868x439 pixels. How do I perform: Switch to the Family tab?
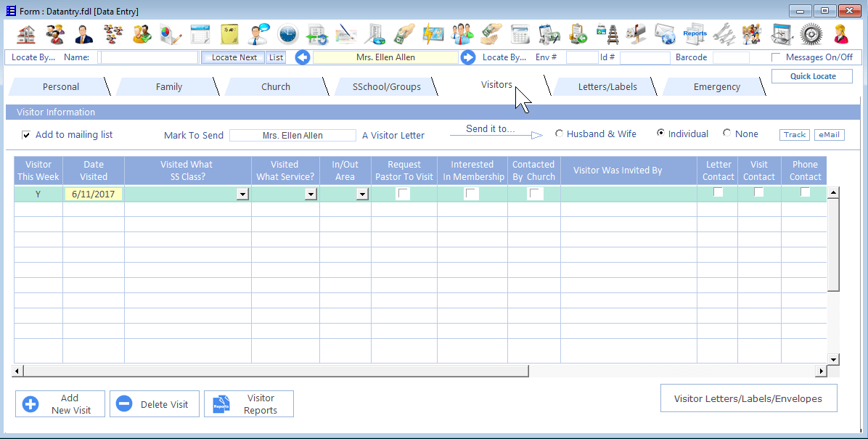coord(169,87)
